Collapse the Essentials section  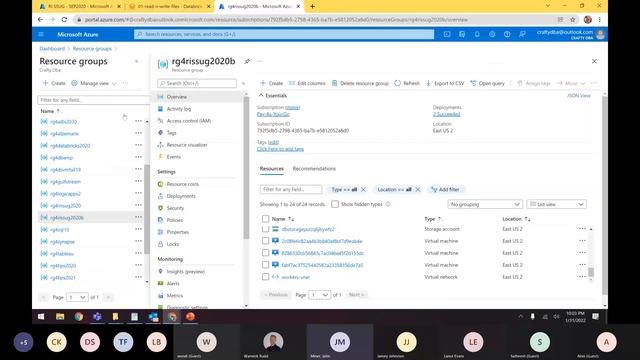point(273,96)
